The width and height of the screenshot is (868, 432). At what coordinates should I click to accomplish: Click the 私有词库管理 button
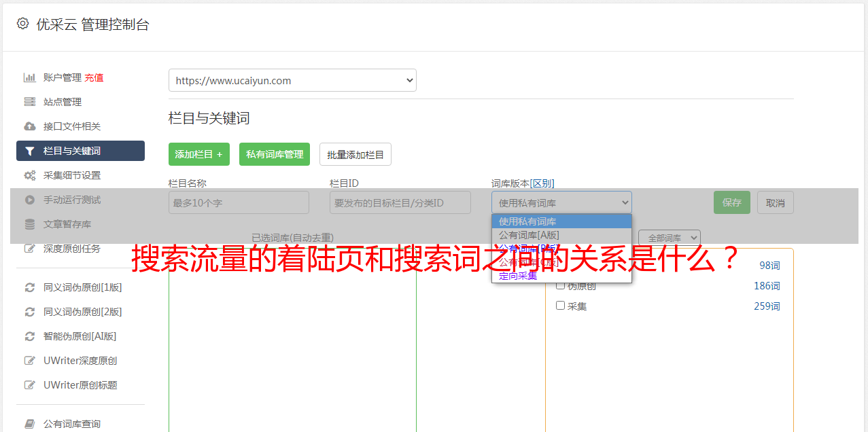[275, 154]
